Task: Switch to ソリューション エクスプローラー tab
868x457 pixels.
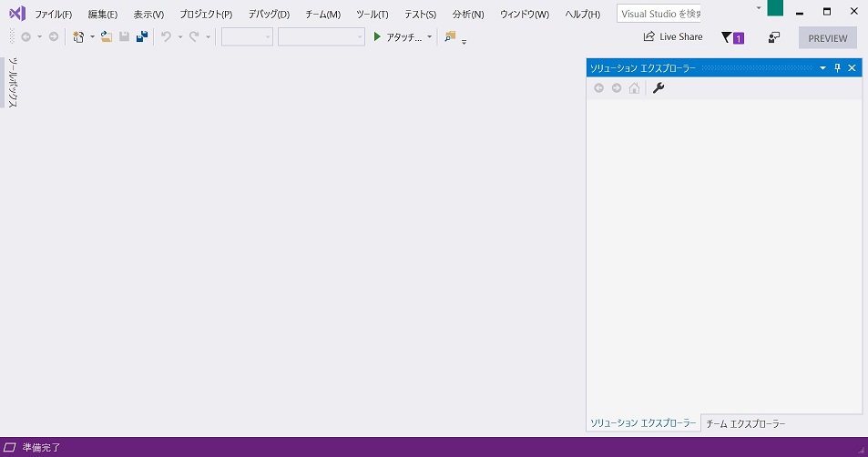Action: point(643,423)
